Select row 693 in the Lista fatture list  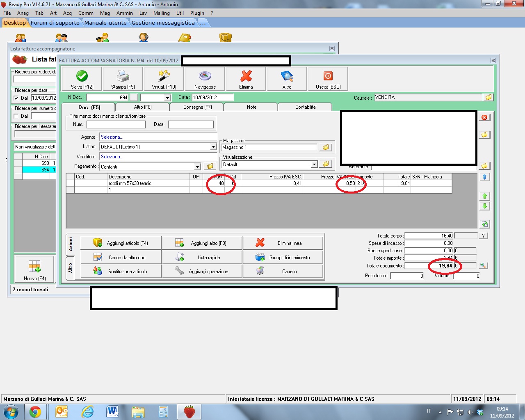[x=35, y=163]
